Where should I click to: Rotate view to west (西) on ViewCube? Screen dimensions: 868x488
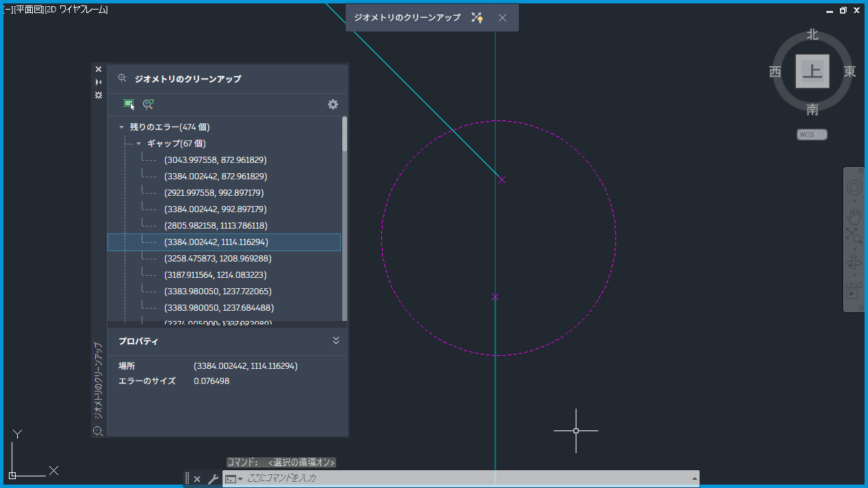point(775,72)
